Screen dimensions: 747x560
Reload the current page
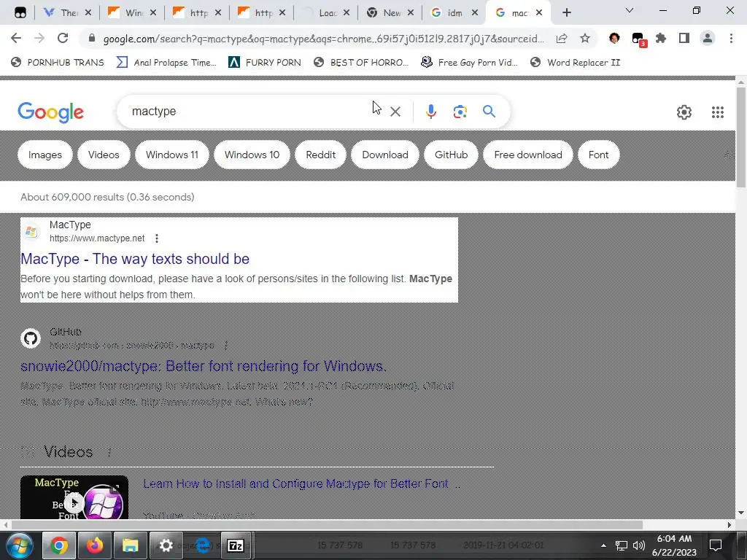(63, 38)
